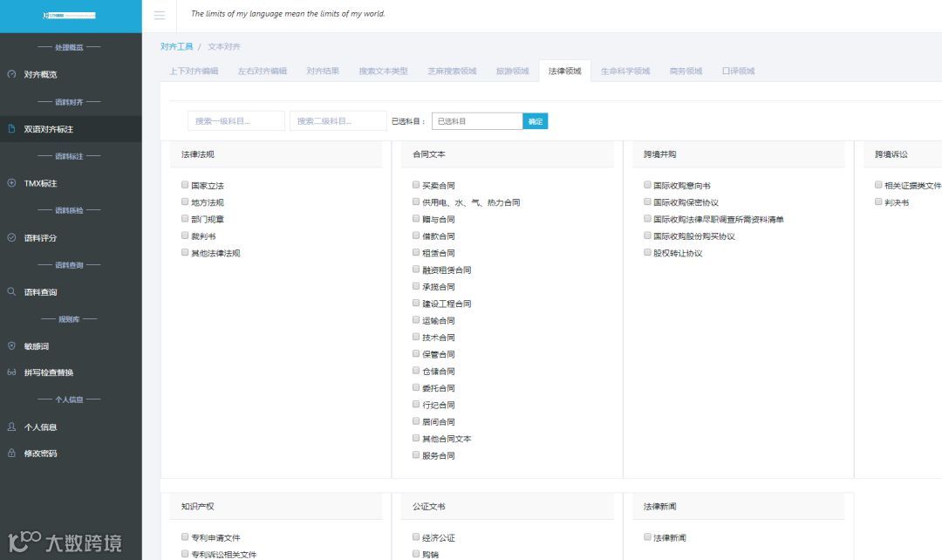
Task: Open the 搜索文本类型 tab
Action: [383, 71]
